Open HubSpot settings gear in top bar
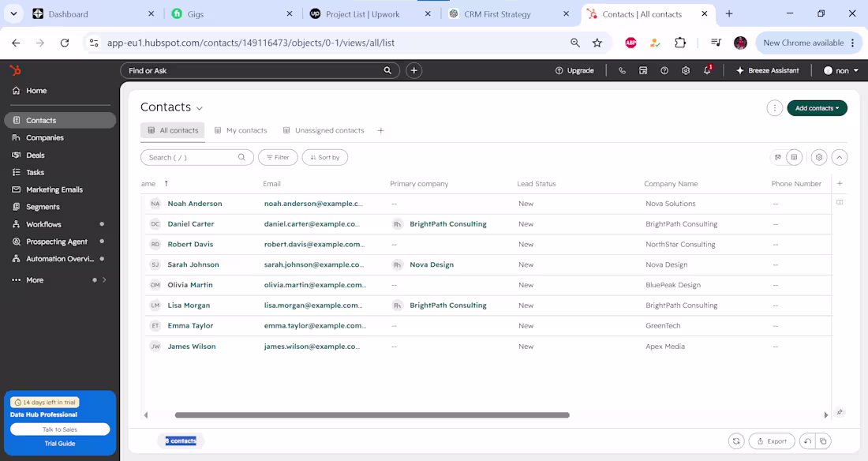 pos(686,70)
